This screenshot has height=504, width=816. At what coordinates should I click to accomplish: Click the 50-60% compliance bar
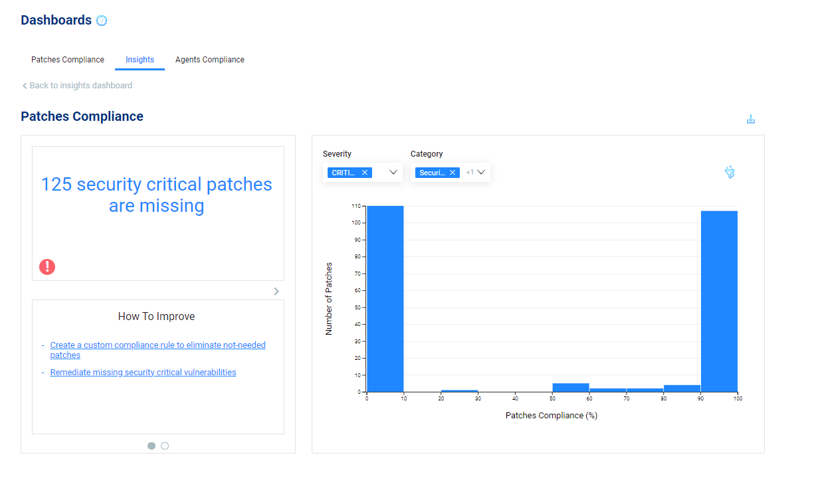coord(571,388)
